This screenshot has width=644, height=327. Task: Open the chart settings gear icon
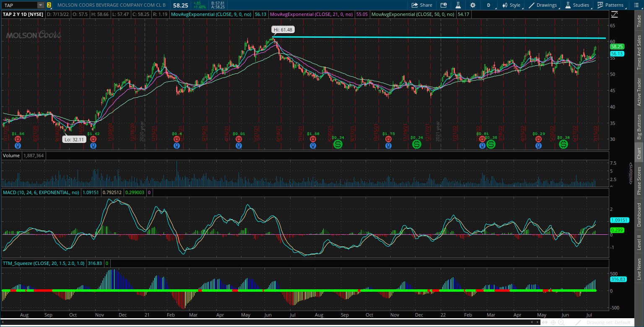(473, 5)
